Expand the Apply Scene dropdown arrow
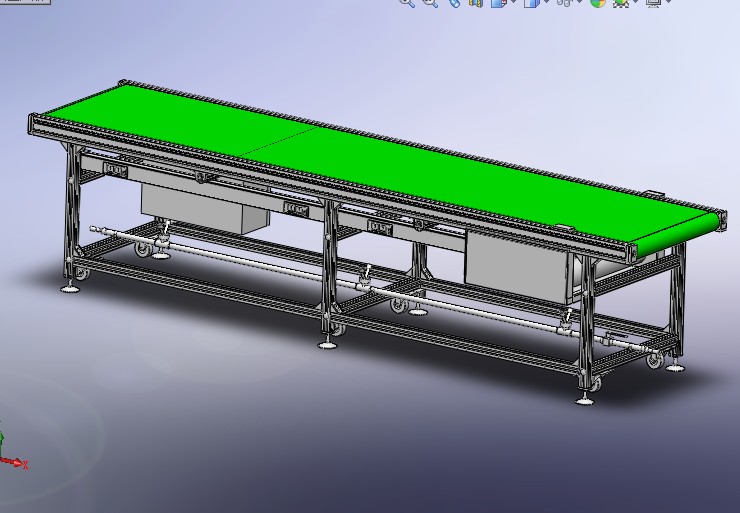 [x=635, y=2]
